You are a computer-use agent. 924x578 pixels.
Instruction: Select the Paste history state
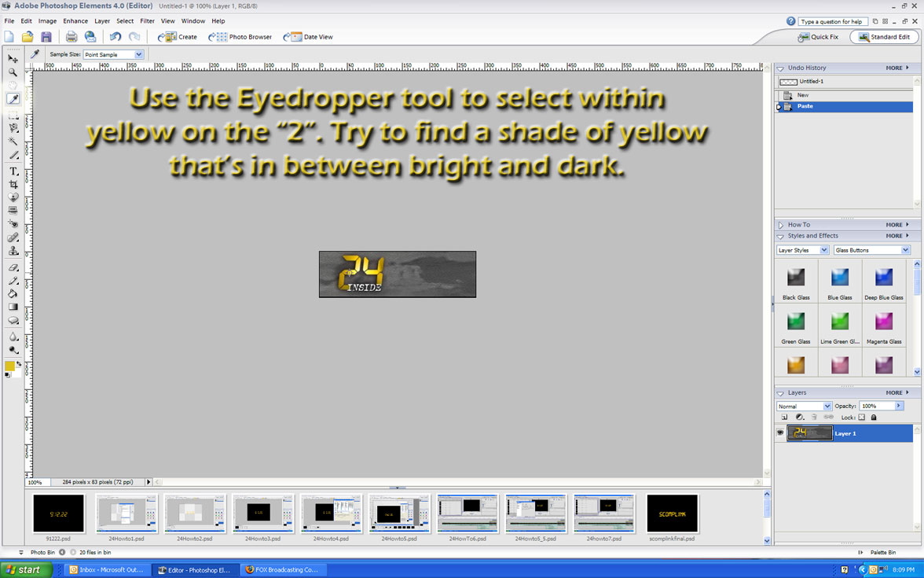pos(845,107)
